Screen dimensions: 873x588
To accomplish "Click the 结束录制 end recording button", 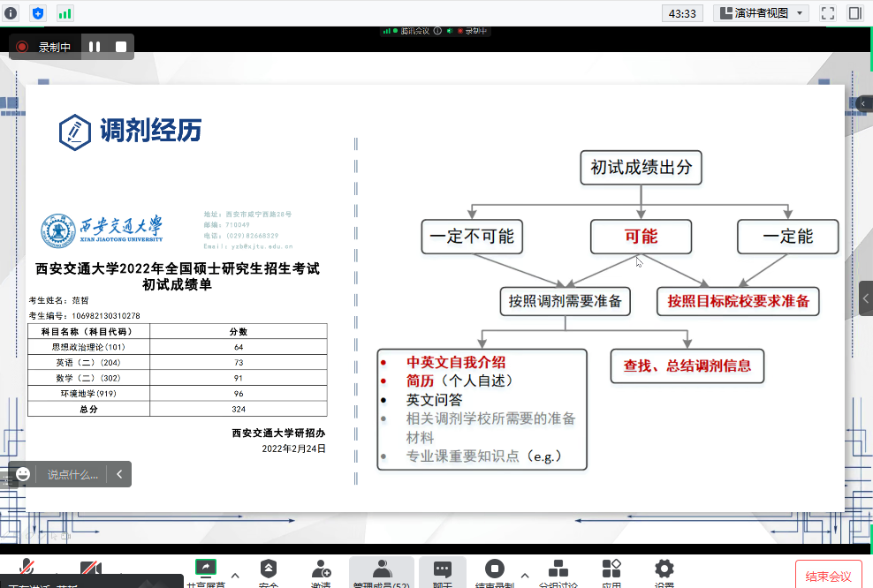I will pos(495,573).
